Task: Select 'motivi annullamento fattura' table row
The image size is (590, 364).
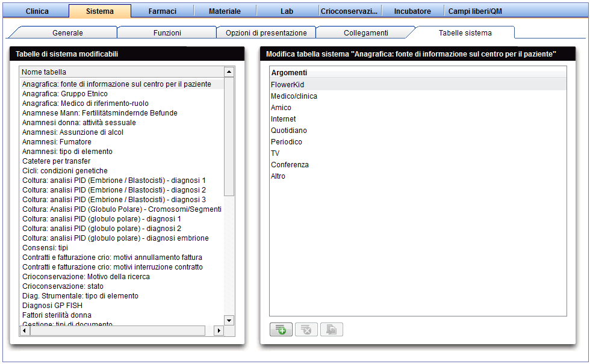Action: point(122,258)
